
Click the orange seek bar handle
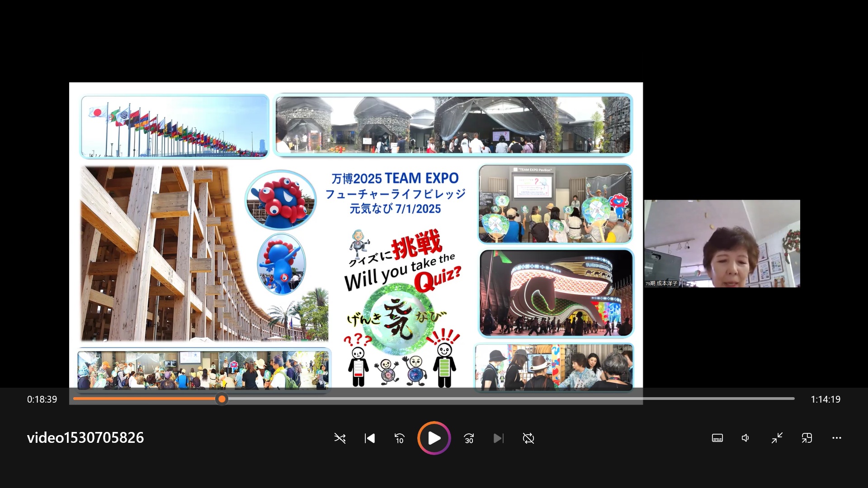222,399
